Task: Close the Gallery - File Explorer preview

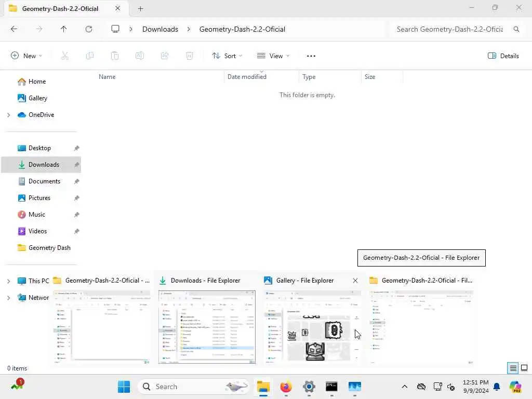Action: [x=355, y=281]
